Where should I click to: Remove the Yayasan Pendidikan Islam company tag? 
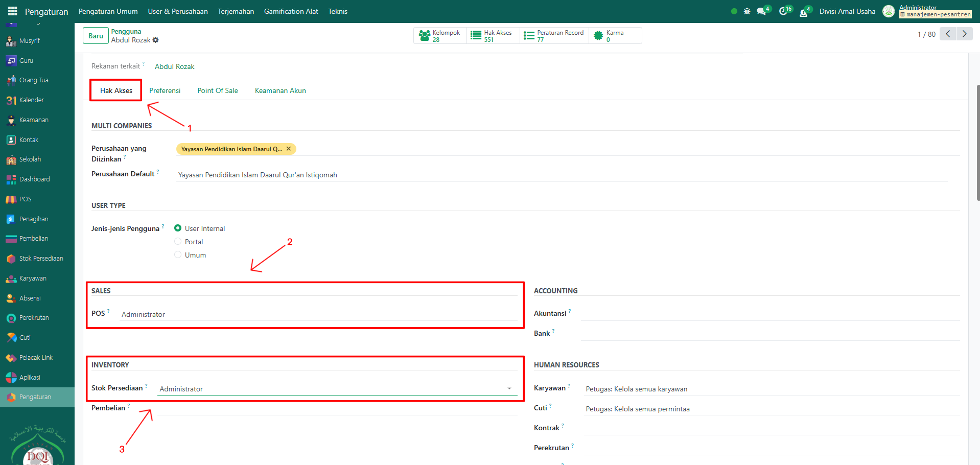[x=289, y=149]
